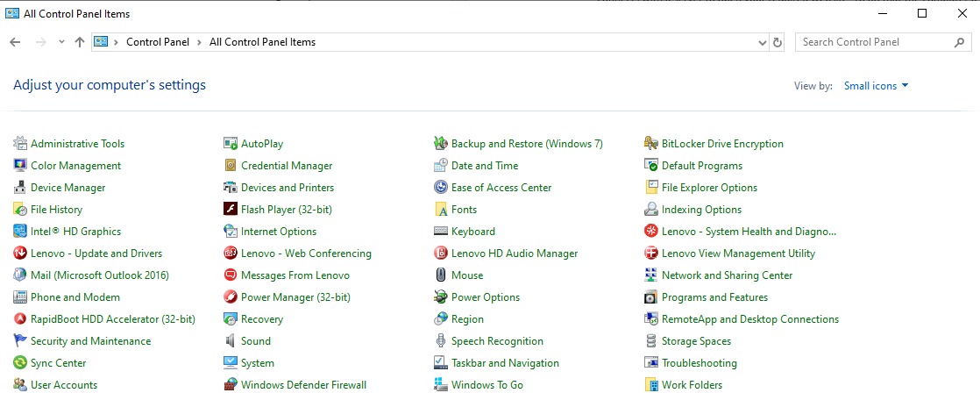Select Control Panel in the breadcrumb
The image size is (980, 400).
[156, 42]
